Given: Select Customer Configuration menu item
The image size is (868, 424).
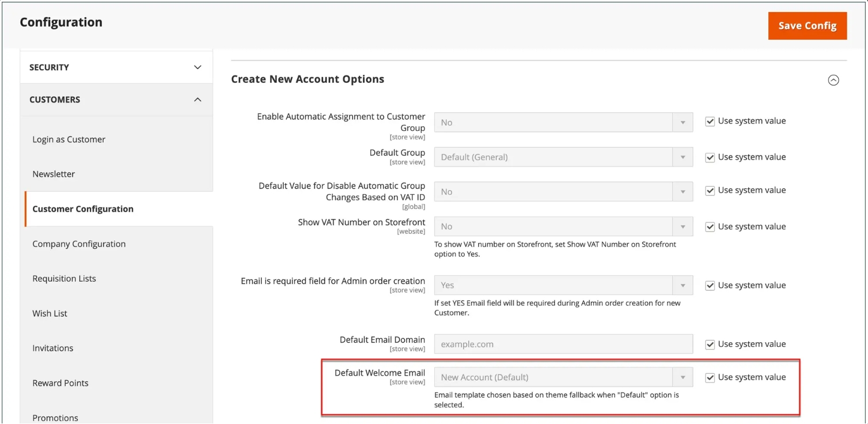Looking at the screenshot, I should tap(83, 209).
